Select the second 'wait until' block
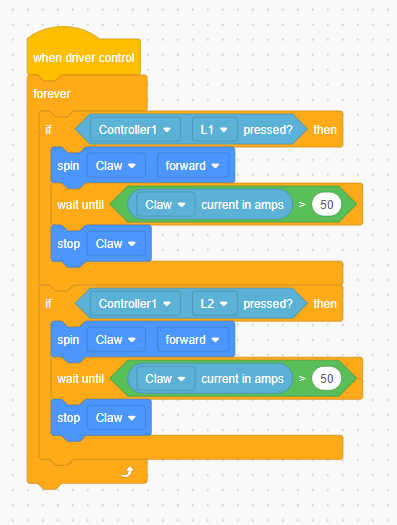 point(80,379)
